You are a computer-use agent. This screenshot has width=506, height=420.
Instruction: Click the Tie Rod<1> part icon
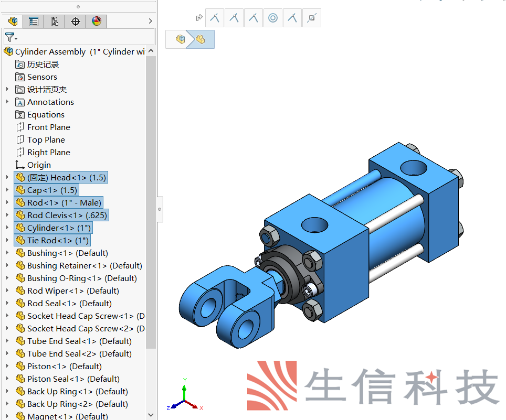(20, 240)
